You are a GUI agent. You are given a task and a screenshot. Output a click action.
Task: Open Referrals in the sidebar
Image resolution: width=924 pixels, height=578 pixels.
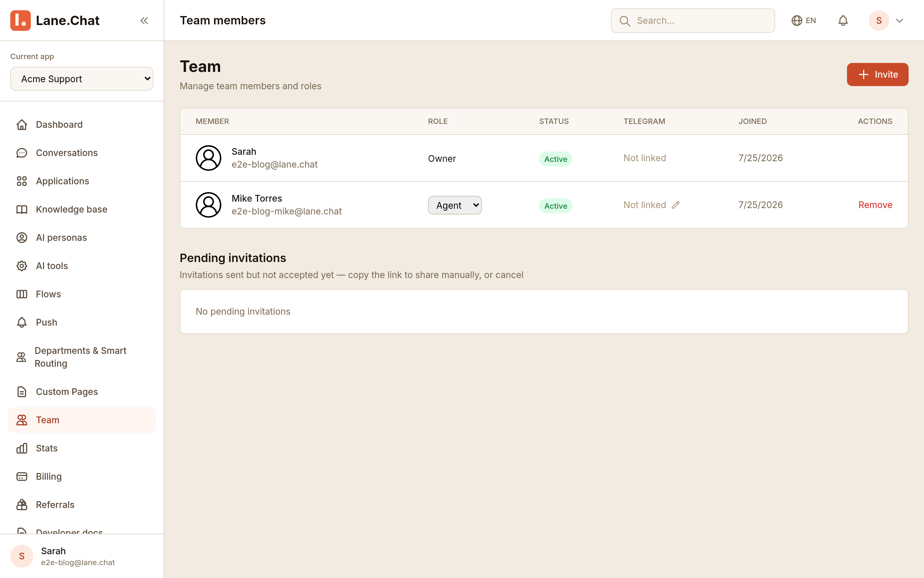(x=82, y=505)
